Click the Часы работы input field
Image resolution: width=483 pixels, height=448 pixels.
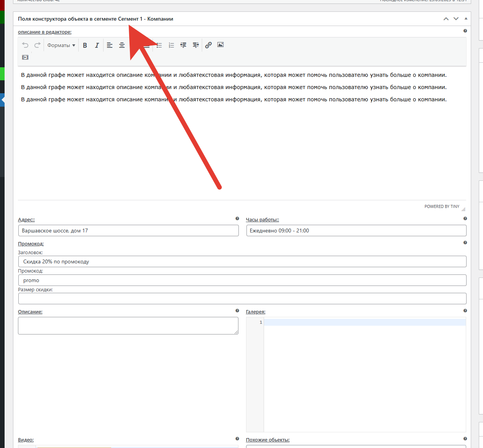(x=356, y=230)
